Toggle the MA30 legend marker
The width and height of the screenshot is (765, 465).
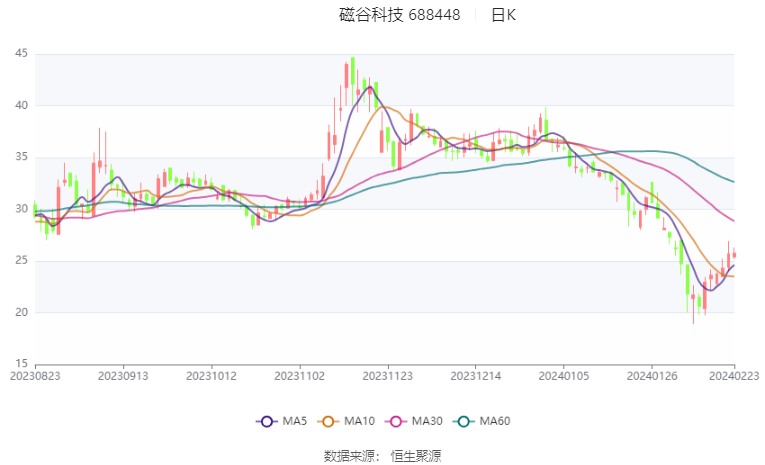(x=396, y=422)
